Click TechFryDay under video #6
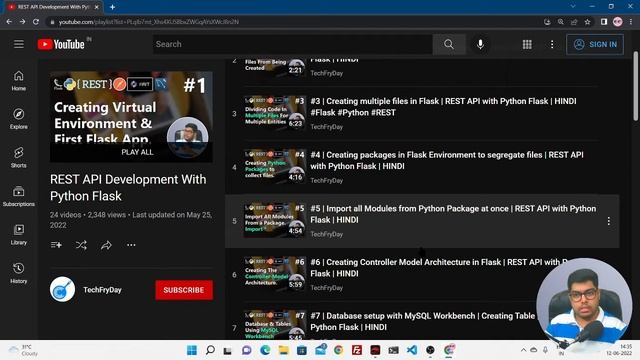This screenshot has width=640, height=360. point(327,288)
